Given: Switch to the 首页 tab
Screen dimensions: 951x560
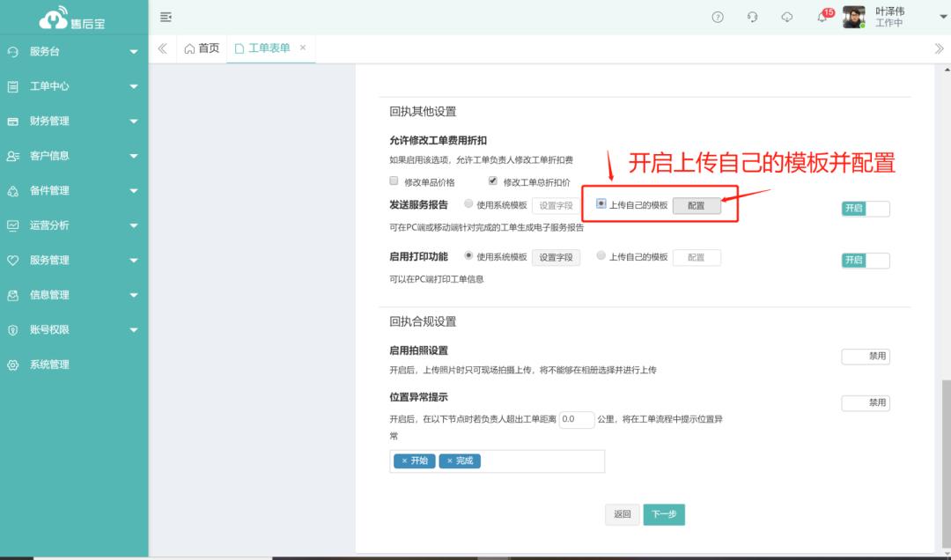Looking at the screenshot, I should [202, 48].
